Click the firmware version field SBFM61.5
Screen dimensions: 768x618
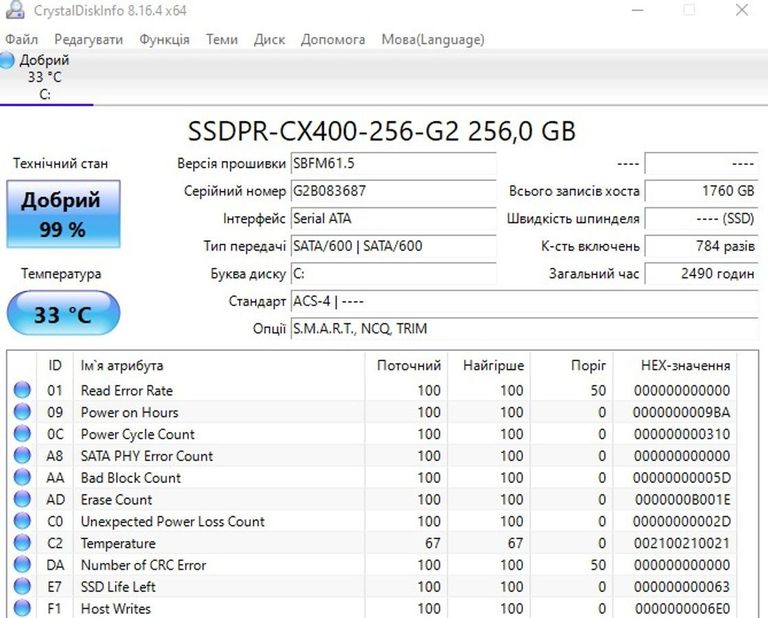(x=393, y=163)
